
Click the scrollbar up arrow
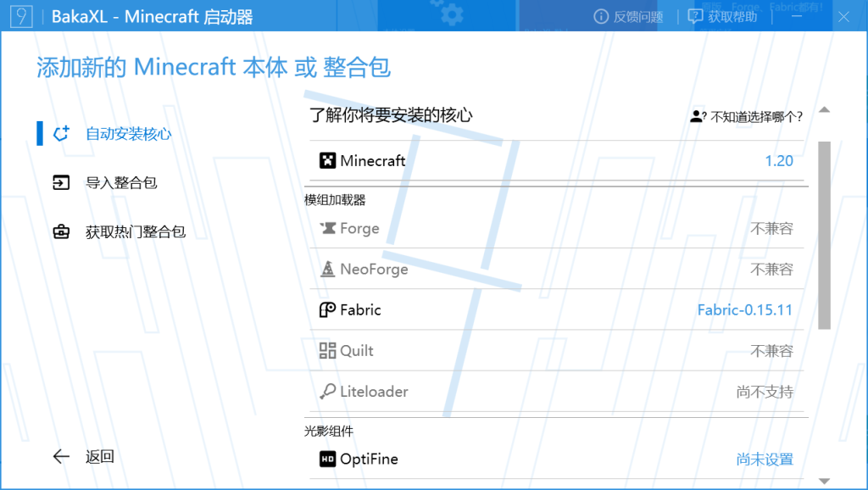pos(824,109)
